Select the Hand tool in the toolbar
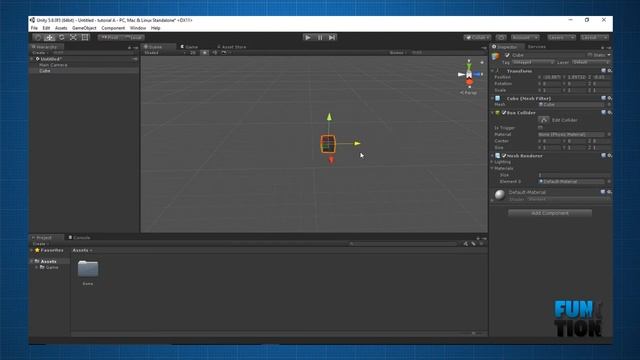The height and width of the screenshot is (360, 640). click(x=38, y=38)
